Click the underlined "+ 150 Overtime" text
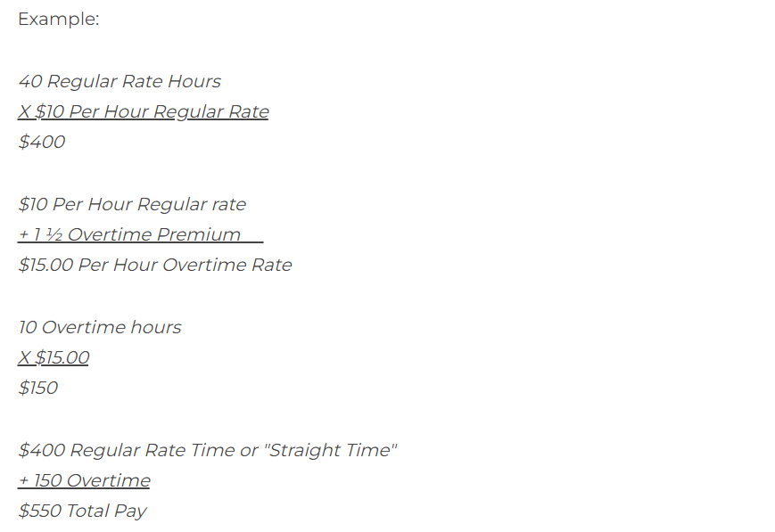 point(84,480)
